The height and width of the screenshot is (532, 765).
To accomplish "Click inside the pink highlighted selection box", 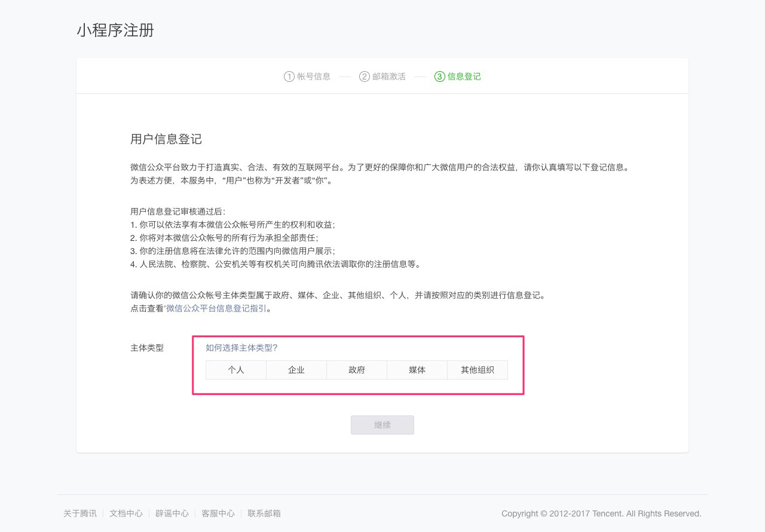I will click(x=358, y=365).
